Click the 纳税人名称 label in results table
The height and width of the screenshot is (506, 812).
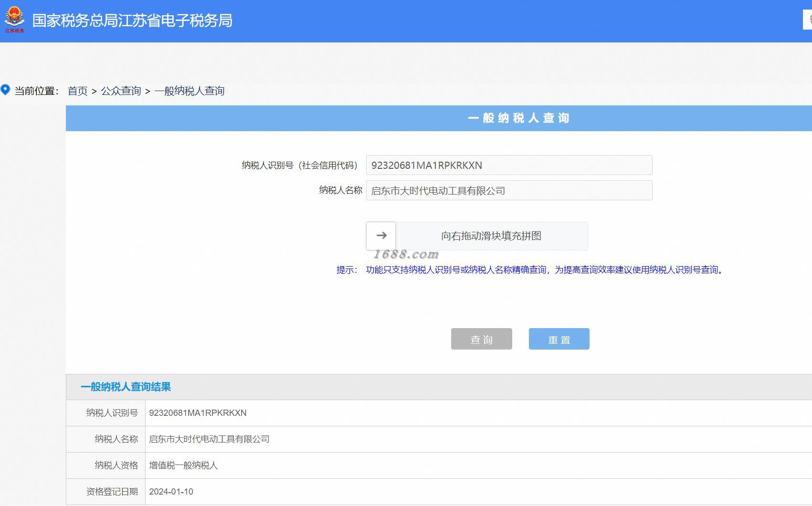(116, 439)
